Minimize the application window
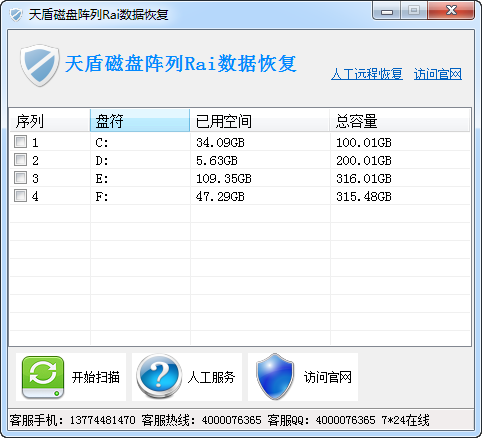Image resolution: width=482 pixels, height=438 pixels. 387,11
